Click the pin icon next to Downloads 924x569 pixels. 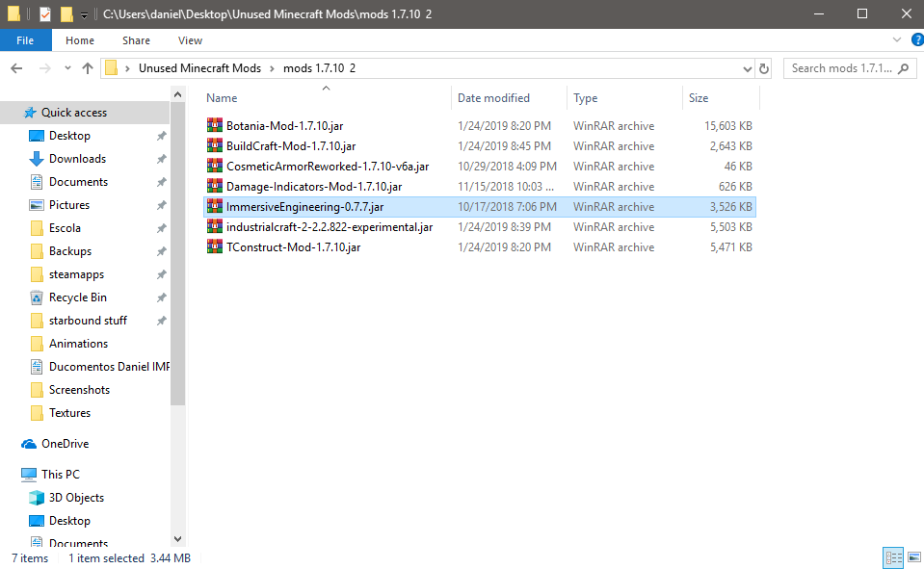coord(161,159)
